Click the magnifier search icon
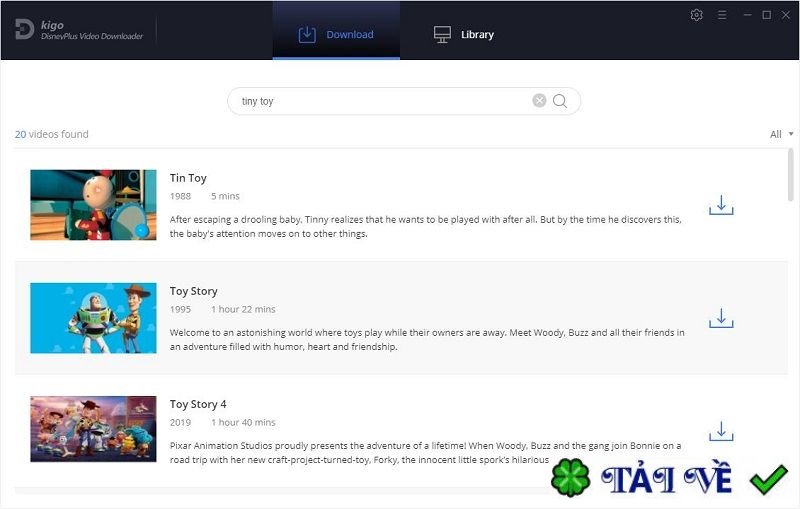Viewport: 800px width, 509px height. (x=560, y=101)
